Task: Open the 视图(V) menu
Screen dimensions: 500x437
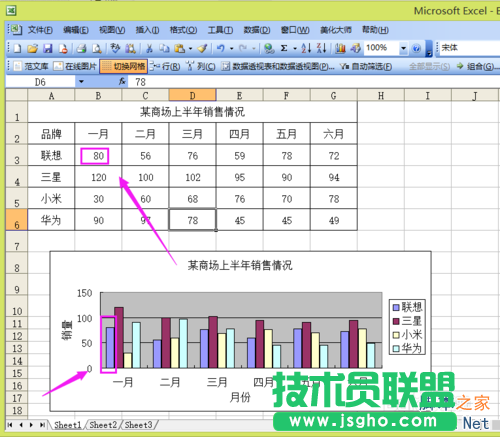Action: 112,30
